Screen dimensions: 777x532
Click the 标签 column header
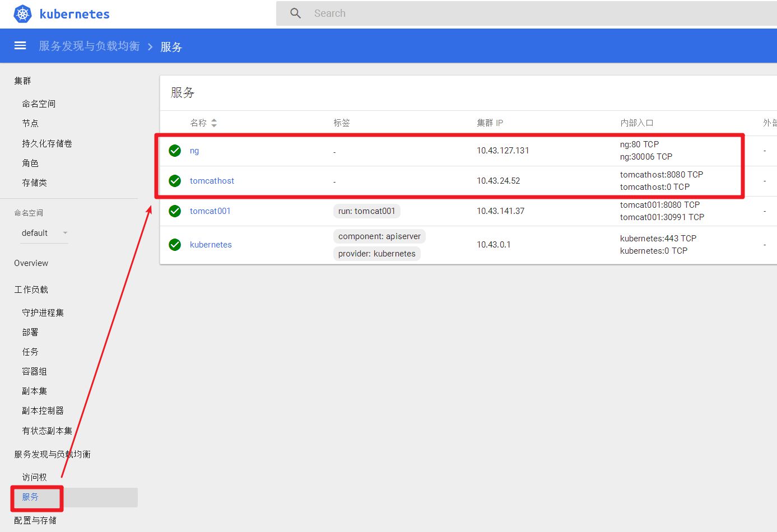tap(342, 123)
